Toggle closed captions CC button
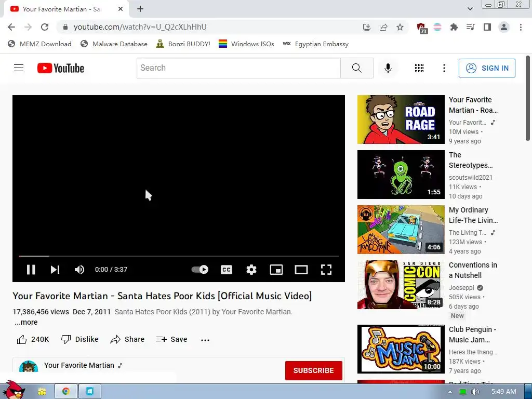Screen dimensions: 532x399 (x=227, y=270)
